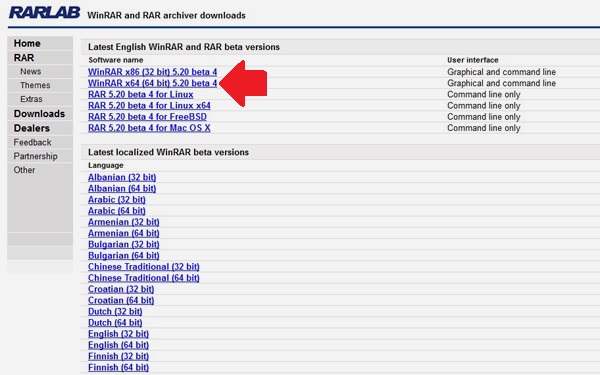This screenshot has width=600, height=375.
Task: Open Chinese Traditional (32 bit) link
Action: (143, 267)
